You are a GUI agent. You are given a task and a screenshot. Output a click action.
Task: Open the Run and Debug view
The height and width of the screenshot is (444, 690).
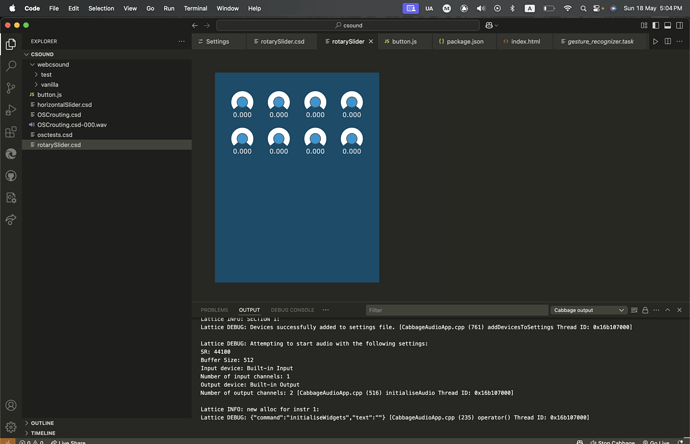point(11,110)
